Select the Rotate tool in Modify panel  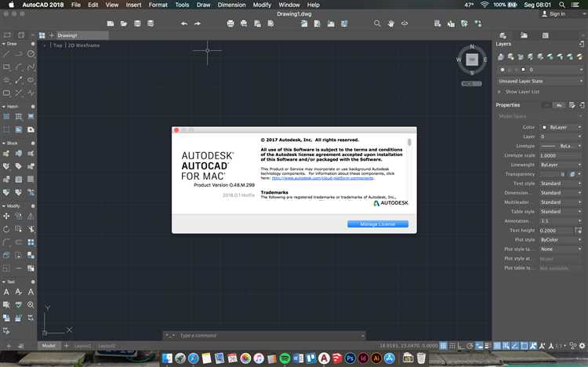click(x=6, y=229)
